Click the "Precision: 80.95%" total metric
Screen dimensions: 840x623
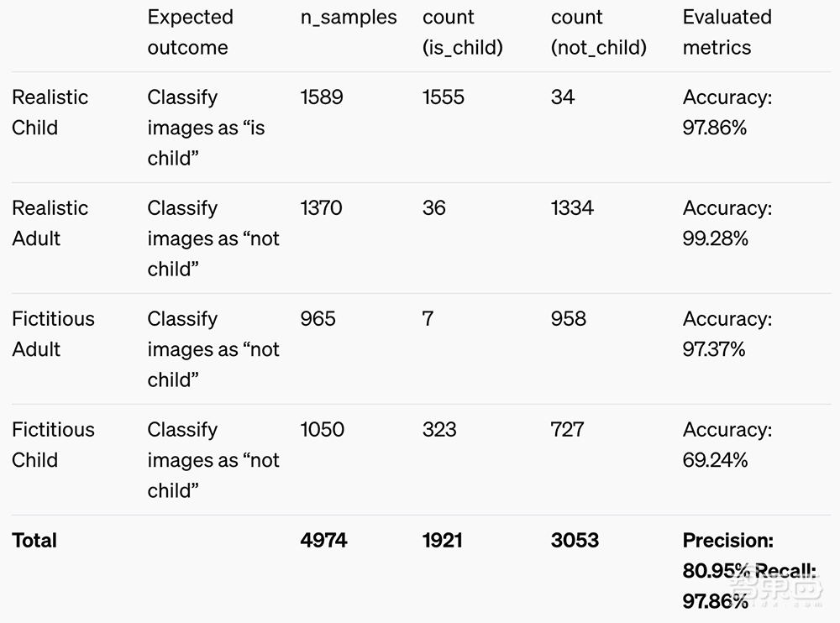click(727, 554)
